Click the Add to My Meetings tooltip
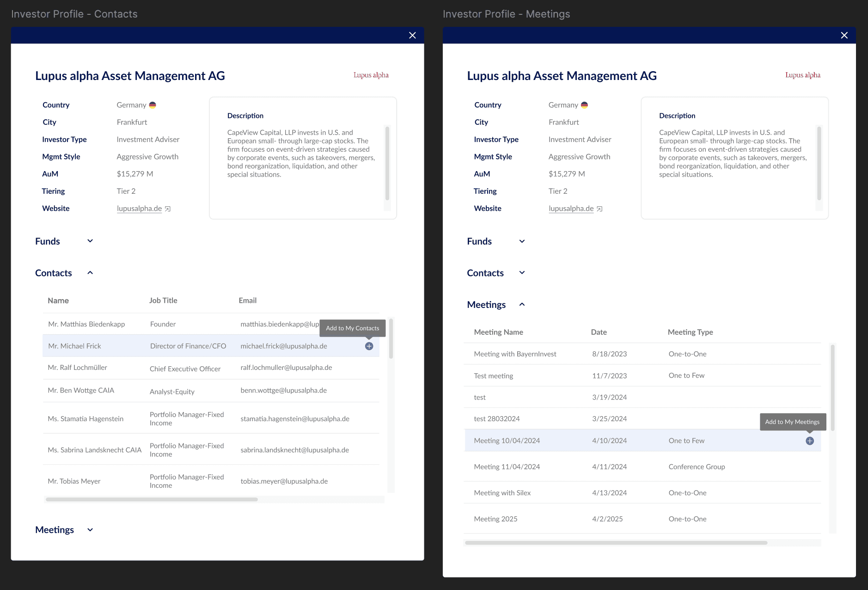868x590 pixels. coord(792,422)
